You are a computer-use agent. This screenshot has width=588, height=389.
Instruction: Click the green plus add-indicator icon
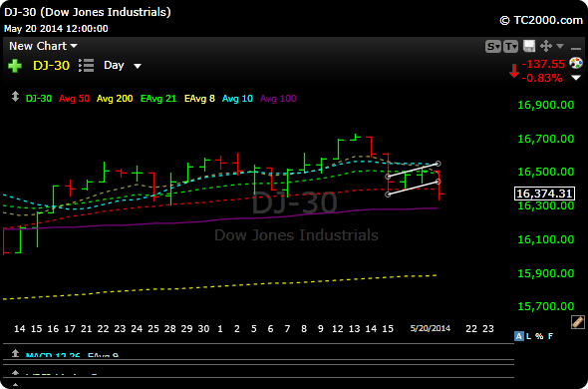tap(15, 66)
